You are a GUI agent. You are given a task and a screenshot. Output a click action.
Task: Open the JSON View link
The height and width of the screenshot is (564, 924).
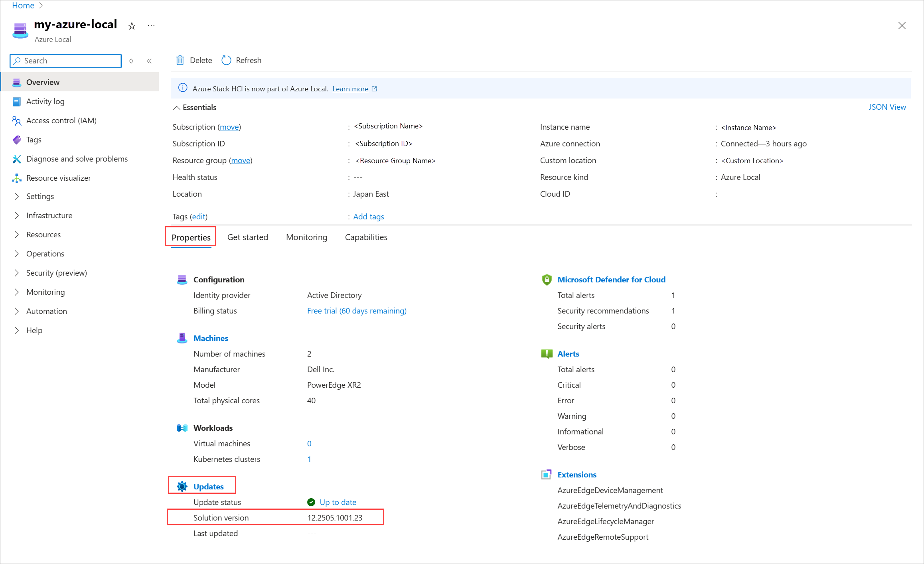tap(887, 107)
